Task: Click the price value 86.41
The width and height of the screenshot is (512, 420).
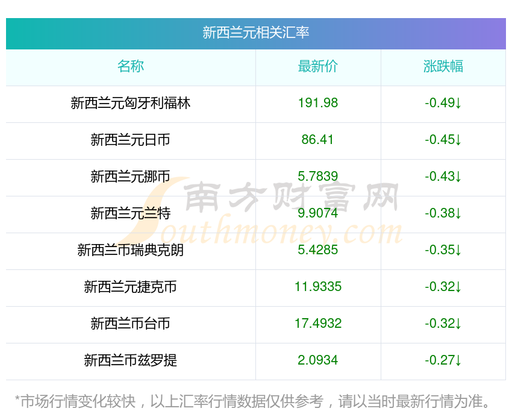Action: [317, 140]
